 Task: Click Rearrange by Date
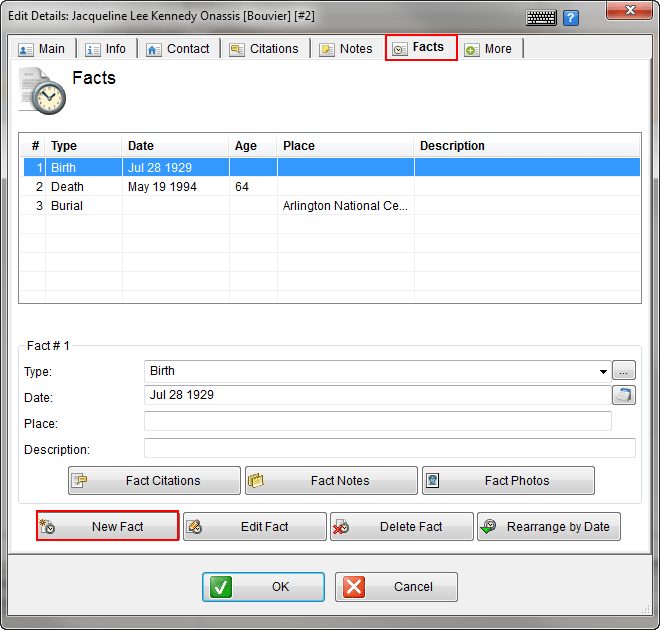pyautogui.click(x=548, y=526)
